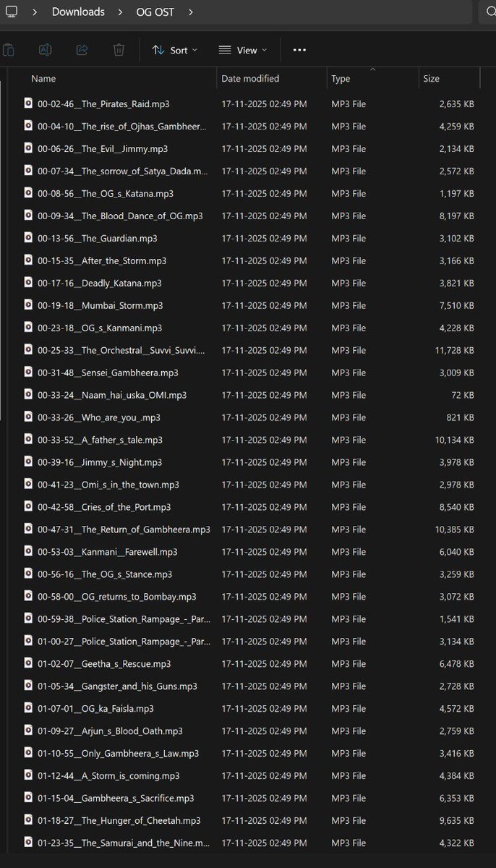Select 01-23-35__The_Samurai_and_the_Nine file

point(124,843)
